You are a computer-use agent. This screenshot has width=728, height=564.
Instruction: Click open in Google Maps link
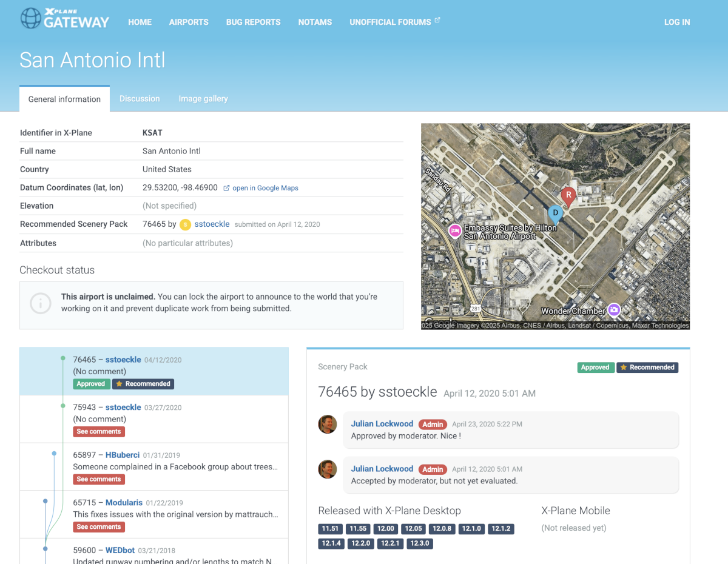click(x=265, y=188)
